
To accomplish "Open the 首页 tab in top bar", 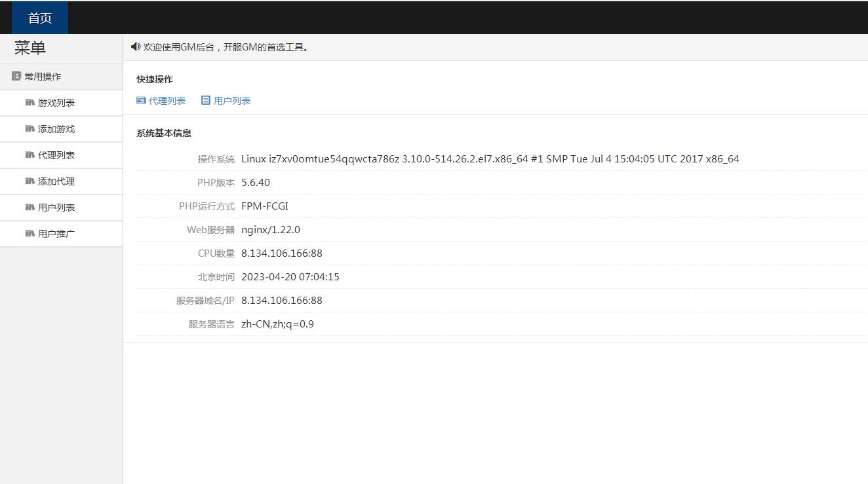I will pyautogui.click(x=40, y=18).
